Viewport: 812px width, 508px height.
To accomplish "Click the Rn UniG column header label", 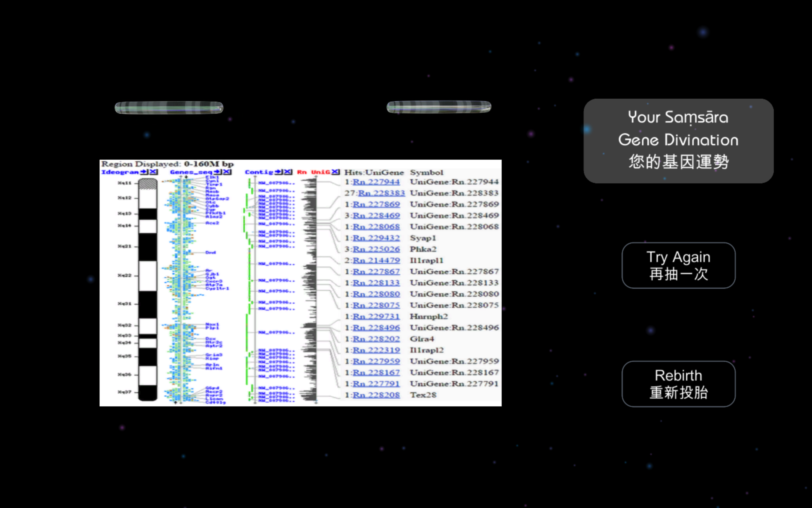I will (x=313, y=172).
